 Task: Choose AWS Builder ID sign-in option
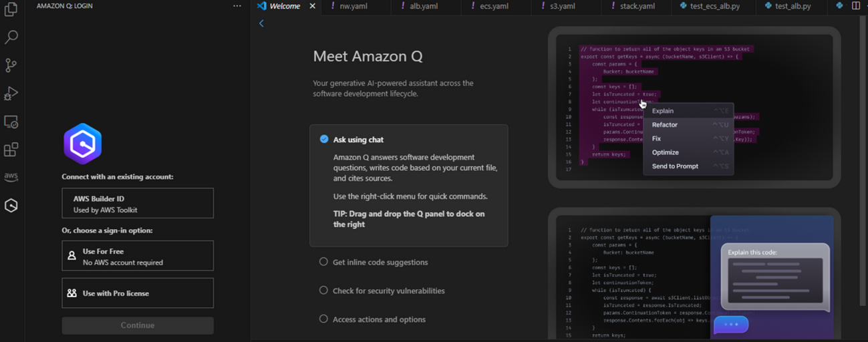click(138, 204)
